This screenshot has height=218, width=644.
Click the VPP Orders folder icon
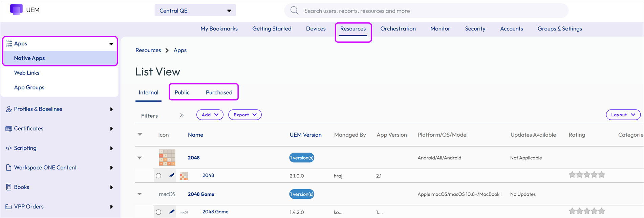click(9, 206)
